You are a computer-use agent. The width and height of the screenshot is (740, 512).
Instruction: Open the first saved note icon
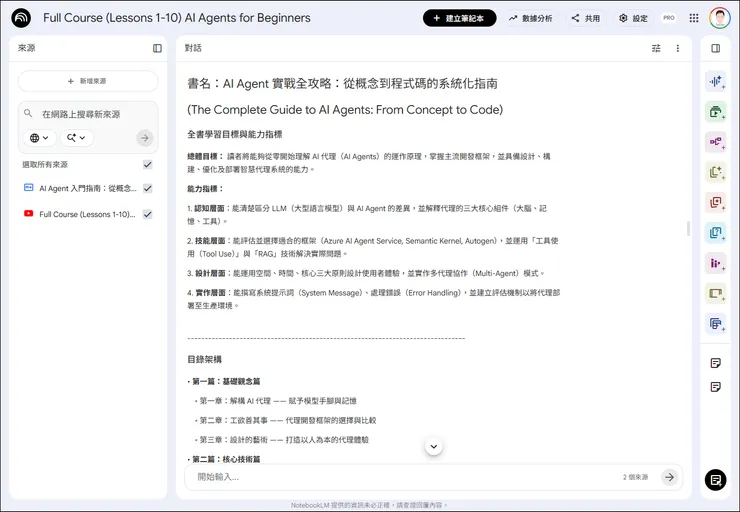715,363
